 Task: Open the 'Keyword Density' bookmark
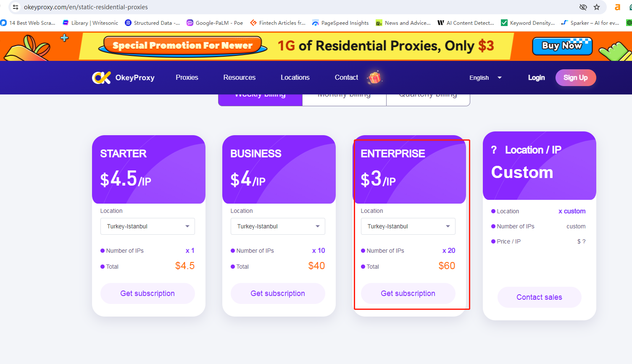point(528,23)
